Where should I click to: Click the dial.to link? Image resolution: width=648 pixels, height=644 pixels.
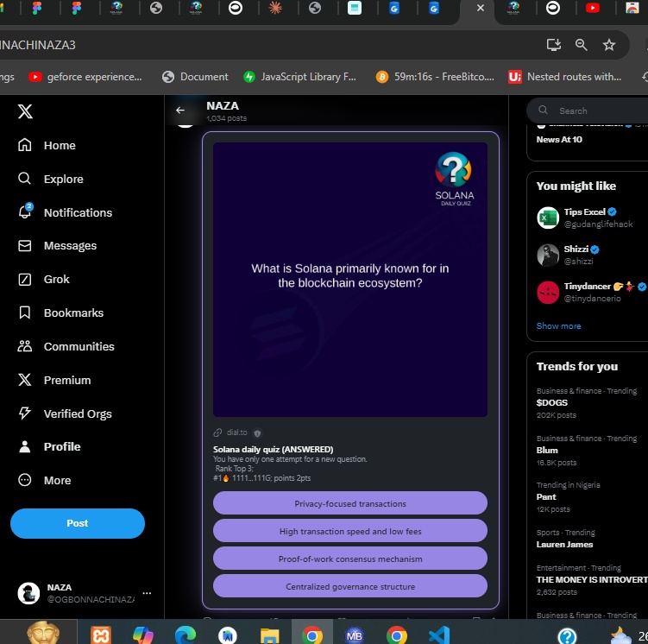coord(236,432)
